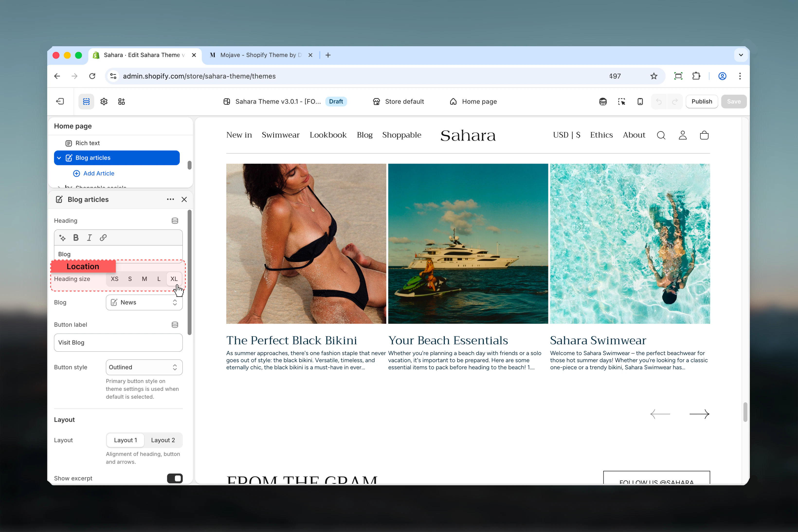Open Blog articles more options menu
Image resolution: width=798 pixels, height=532 pixels.
[x=170, y=200]
